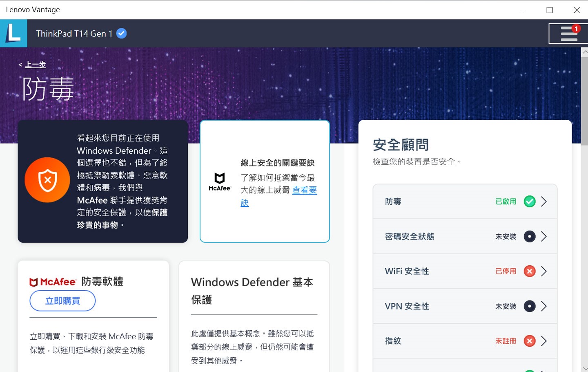Click the blue verified checkmark beside ThinkPad T14

[122, 34]
